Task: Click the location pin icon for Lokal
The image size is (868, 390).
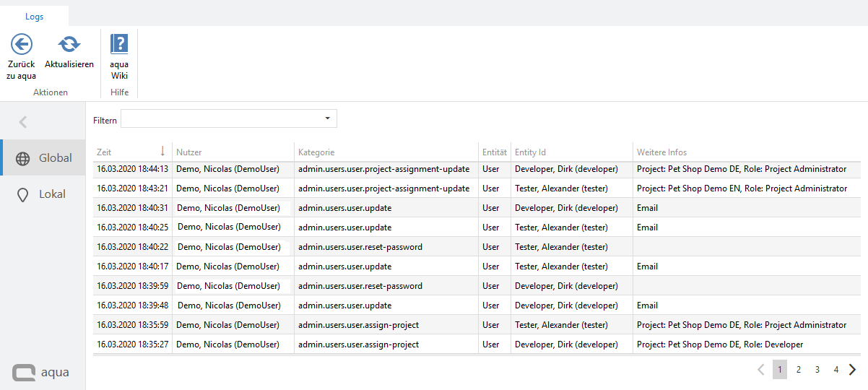Action: pos(23,194)
